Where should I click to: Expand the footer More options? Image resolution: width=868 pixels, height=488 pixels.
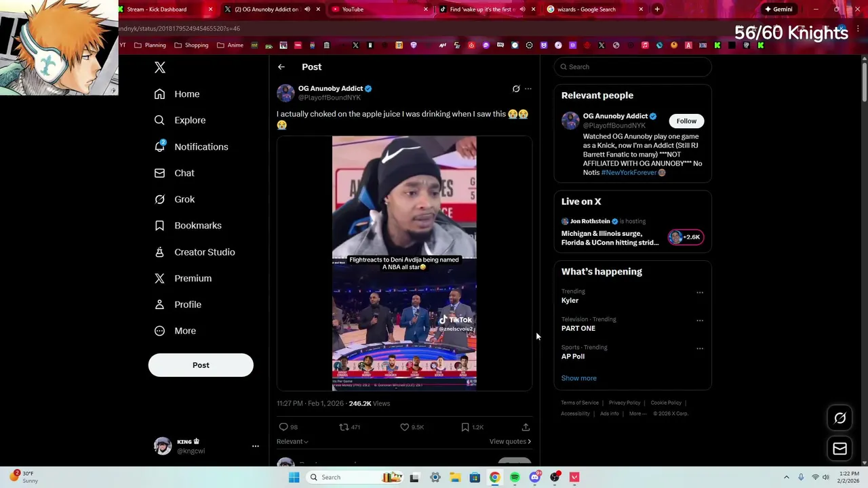click(x=637, y=414)
